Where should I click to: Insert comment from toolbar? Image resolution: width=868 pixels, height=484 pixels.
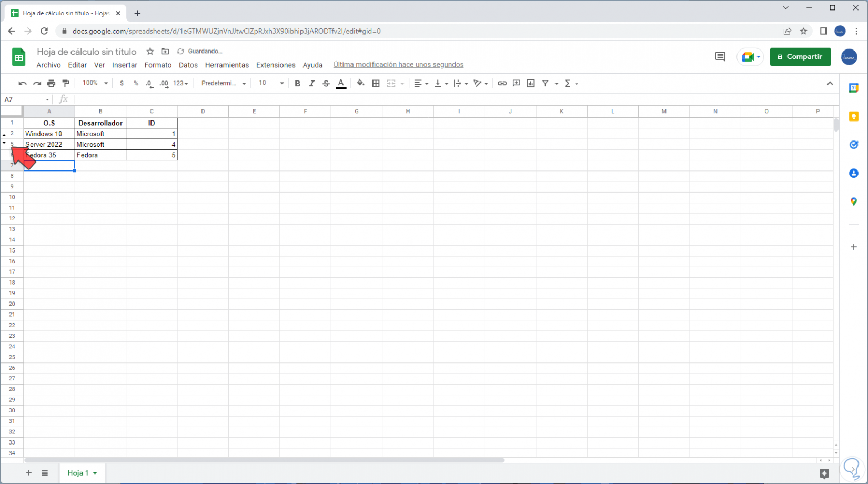click(x=517, y=83)
